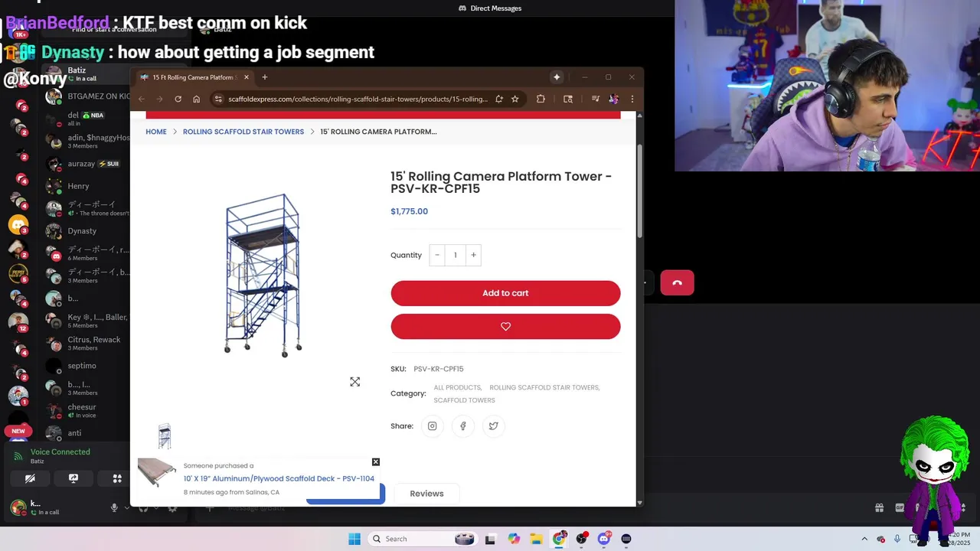Add product to wishlist heart button

click(x=505, y=327)
